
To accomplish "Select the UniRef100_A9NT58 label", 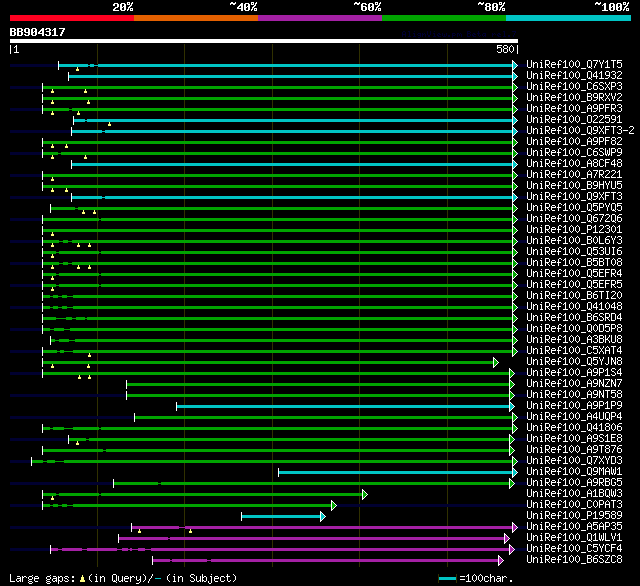I will click(574, 395).
